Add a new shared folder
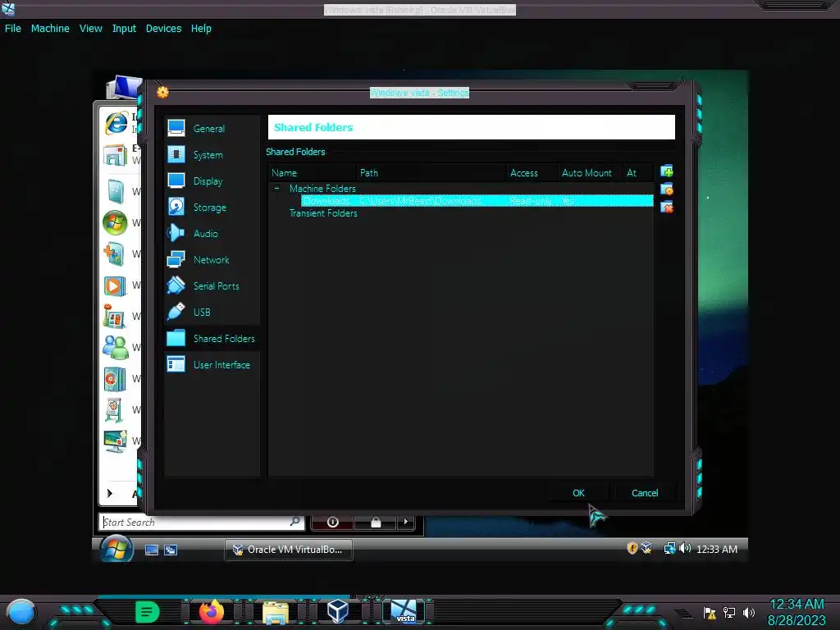 pos(667,171)
